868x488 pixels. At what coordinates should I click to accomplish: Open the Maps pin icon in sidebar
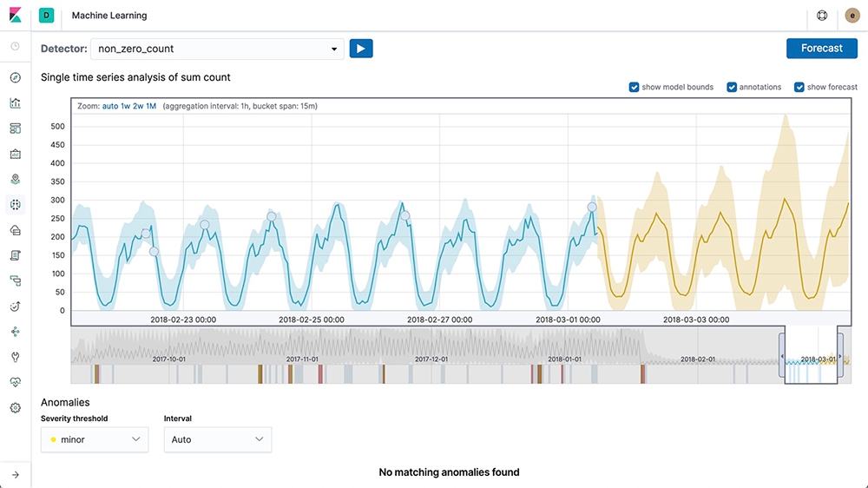point(16,179)
